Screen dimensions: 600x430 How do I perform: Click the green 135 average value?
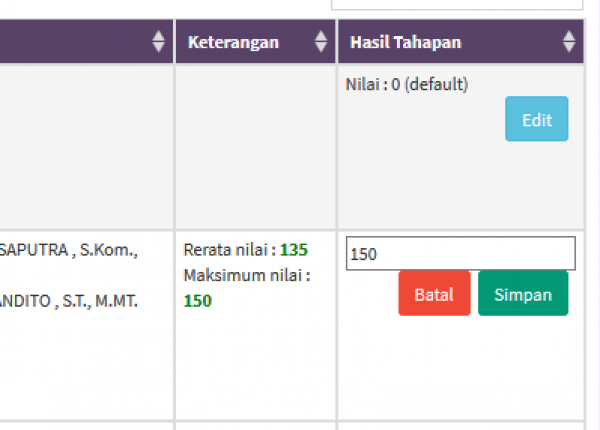pyautogui.click(x=294, y=250)
